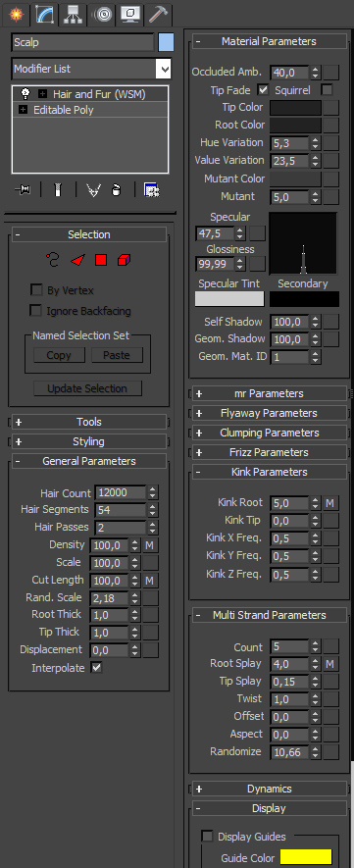The height and width of the screenshot is (868, 354).
Task: Open the Hierarchy panel tab
Action: 73,14
